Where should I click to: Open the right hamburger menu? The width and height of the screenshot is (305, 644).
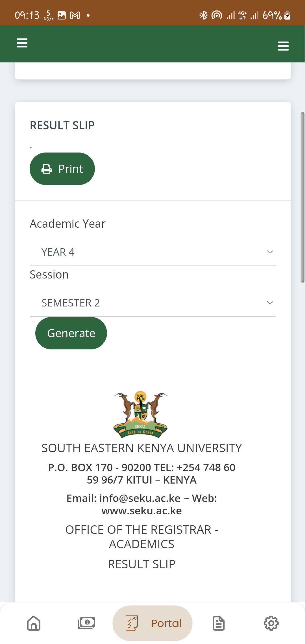click(283, 46)
